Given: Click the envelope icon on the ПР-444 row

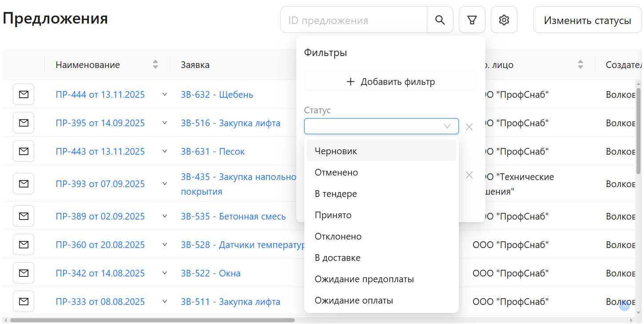Looking at the screenshot, I should [x=23, y=94].
